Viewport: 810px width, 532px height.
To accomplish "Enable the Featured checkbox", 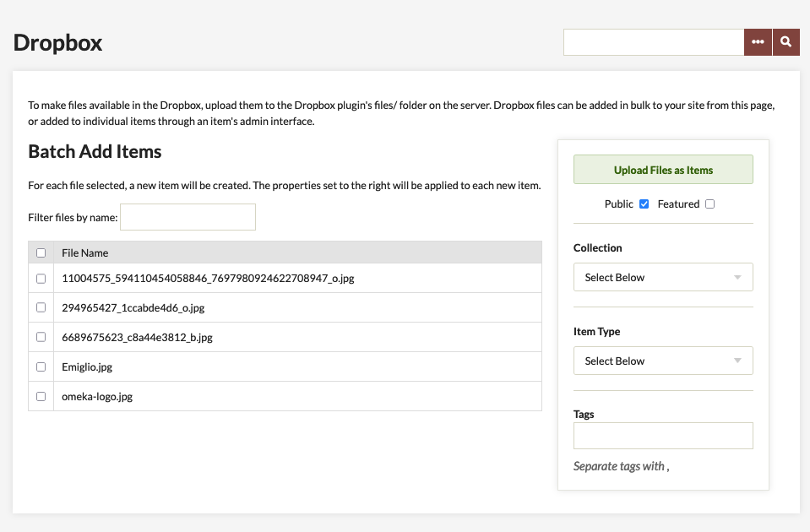I will (709, 204).
